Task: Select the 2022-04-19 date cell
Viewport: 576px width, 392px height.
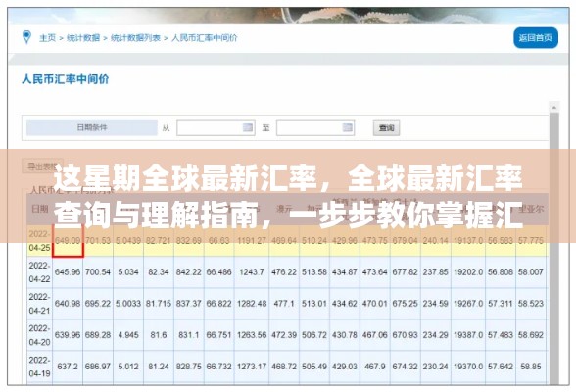Action: (x=39, y=367)
